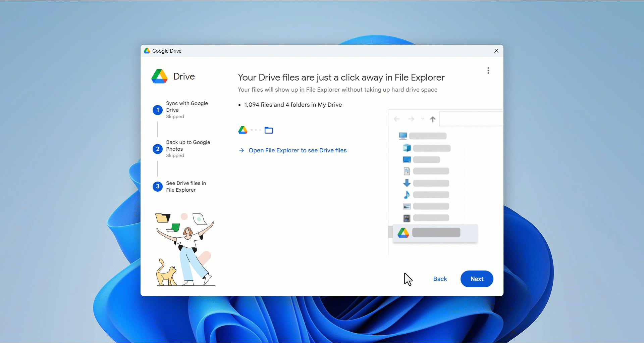644x343 pixels.
Task: Click the 'Drive' wordmark beside the logo
Action: pyautogui.click(x=184, y=77)
